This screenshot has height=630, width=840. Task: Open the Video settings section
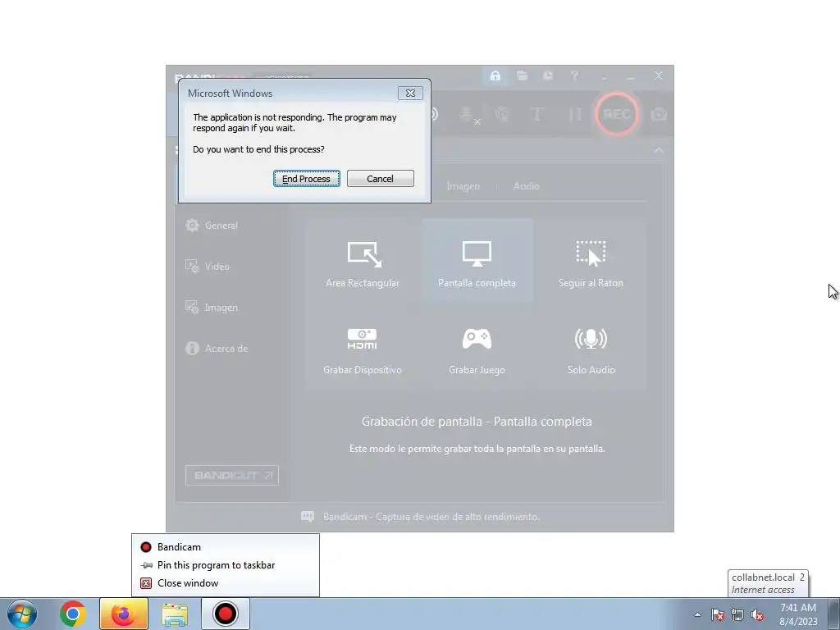click(x=208, y=267)
